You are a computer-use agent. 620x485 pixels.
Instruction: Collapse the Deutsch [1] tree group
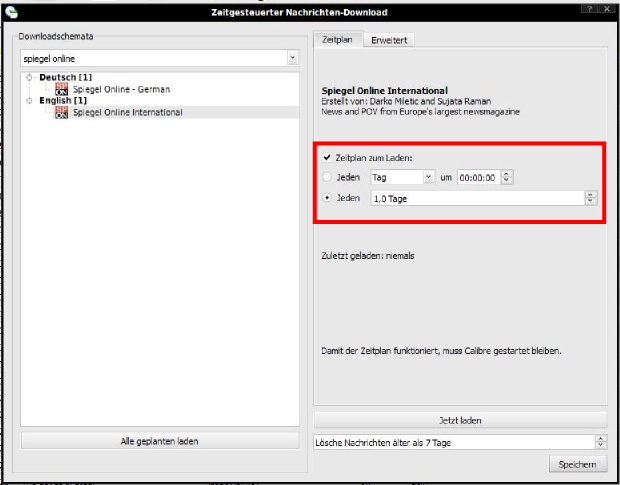pyautogui.click(x=29, y=77)
